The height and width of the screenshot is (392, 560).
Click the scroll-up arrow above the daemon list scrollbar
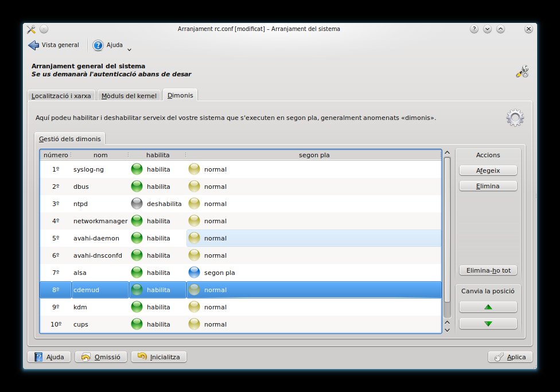pyautogui.click(x=447, y=153)
